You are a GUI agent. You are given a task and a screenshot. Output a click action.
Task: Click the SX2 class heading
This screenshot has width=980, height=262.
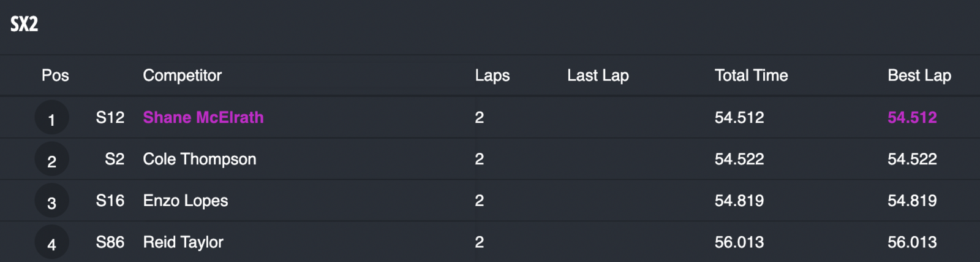(24, 24)
